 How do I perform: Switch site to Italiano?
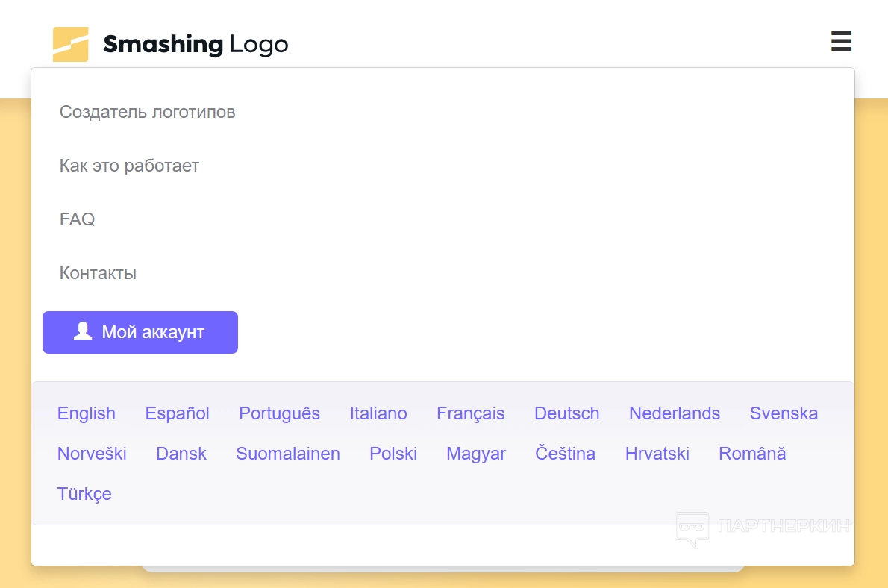[378, 413]
